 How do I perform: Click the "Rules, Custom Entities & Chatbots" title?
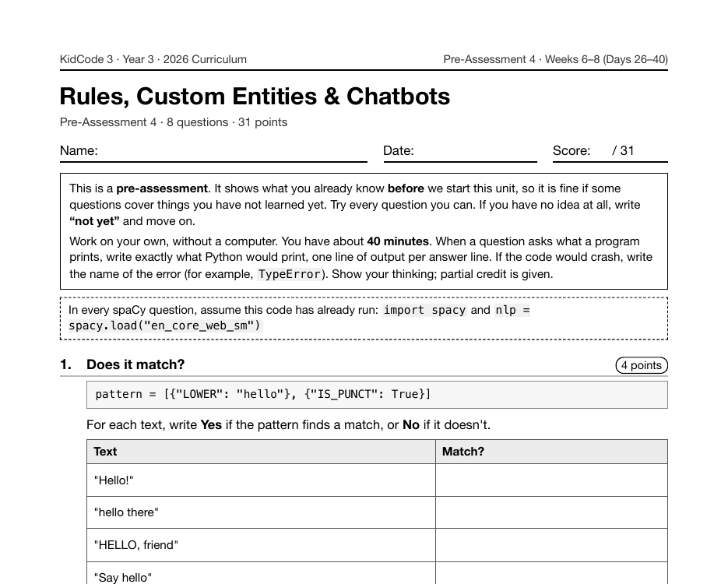(255, 97)
